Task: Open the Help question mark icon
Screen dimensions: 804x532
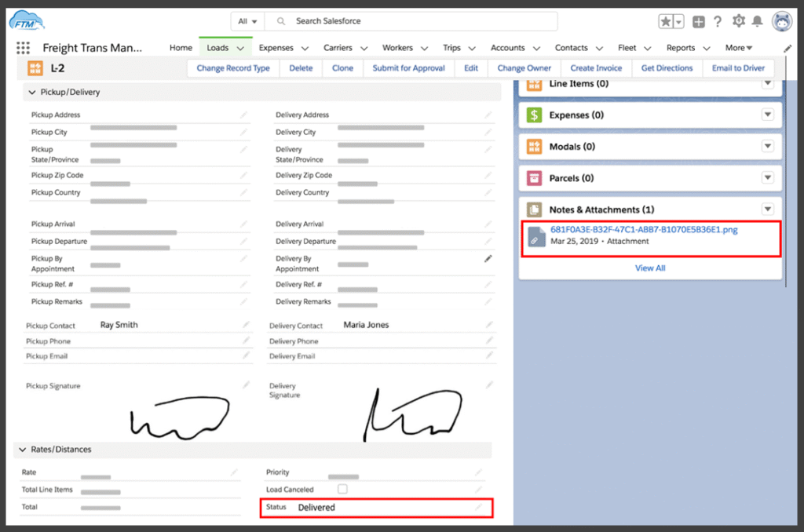Action: tap(718, 22)
